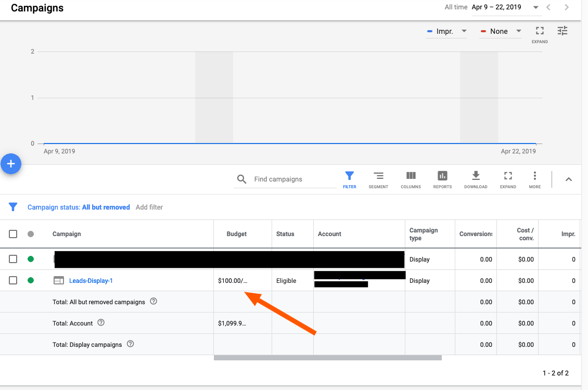The width and height of the screenshot is (588, 390).
Task: Open the More options three-dot menu
Action: [534, 179]
